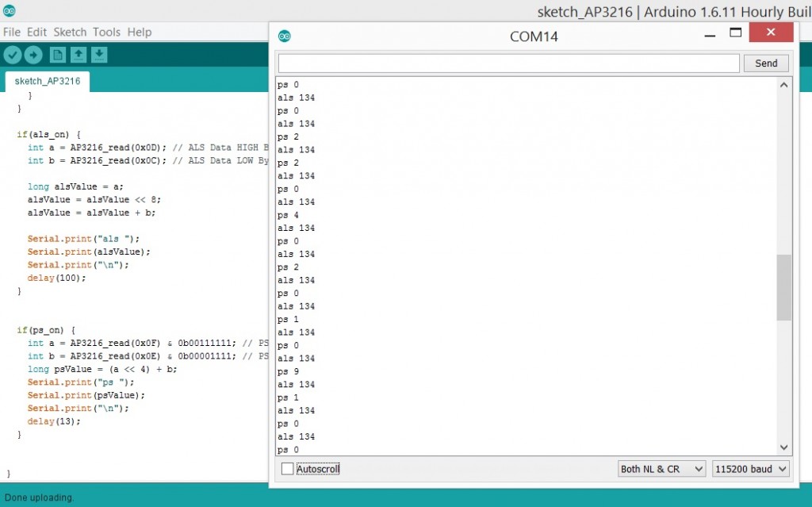Click 'alsValue = alsValue << 8;' line

pyautogui.click(x=94, y=200)
